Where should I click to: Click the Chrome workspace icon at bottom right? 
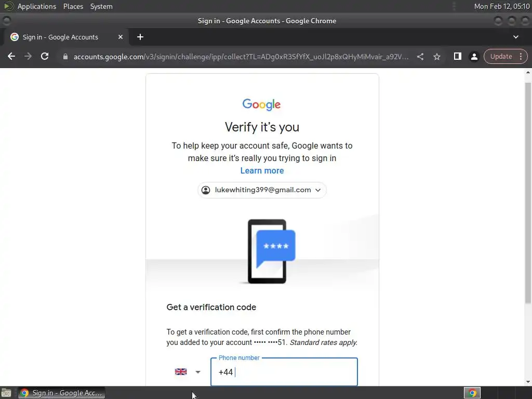tap(472, 393)
